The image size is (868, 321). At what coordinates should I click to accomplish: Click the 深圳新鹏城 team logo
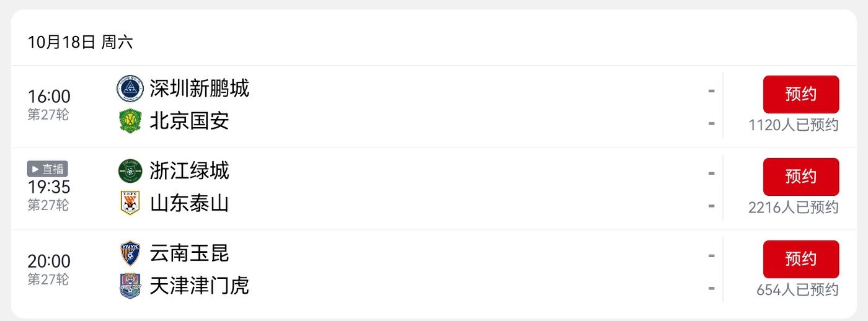(130, 89)
